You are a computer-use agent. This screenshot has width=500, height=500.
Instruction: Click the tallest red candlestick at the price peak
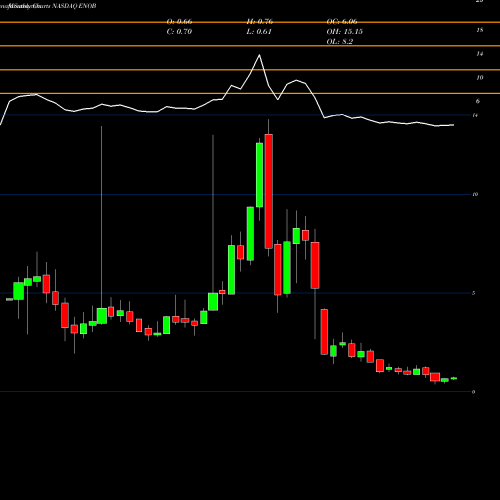pyautogui.click(x=269, y=191)
